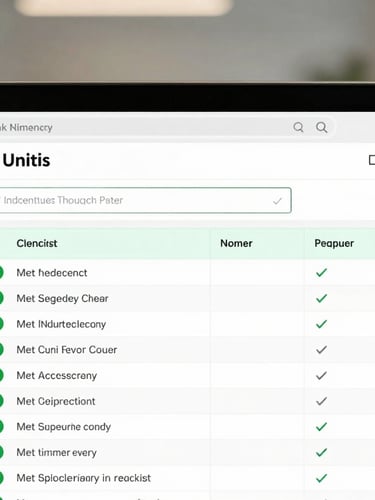Toggle checkmark for Met INdurteclecony row
Viewport: 375px width, 500px height.
(321, 324)
